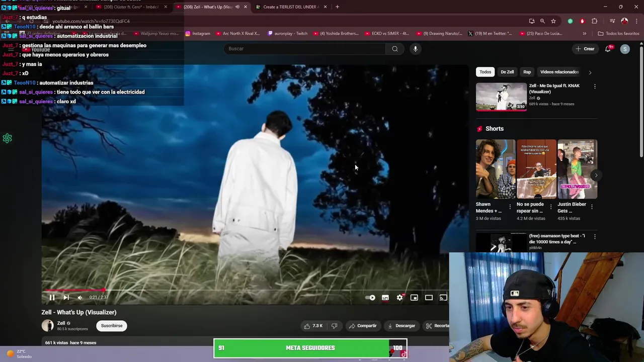Focus the Buscar search field

tap(304, 49)
